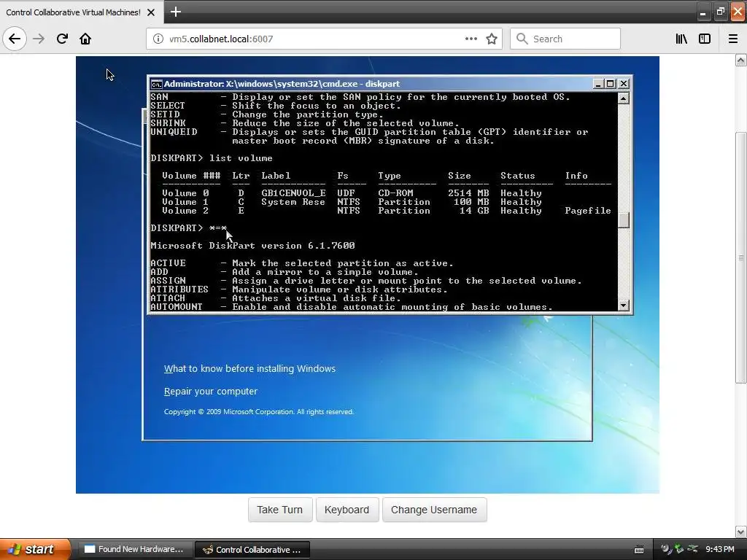Click the keyboard icon on taskbar
Image resolution: width=747 pixels, height=560 pixels.
point(639,550)
